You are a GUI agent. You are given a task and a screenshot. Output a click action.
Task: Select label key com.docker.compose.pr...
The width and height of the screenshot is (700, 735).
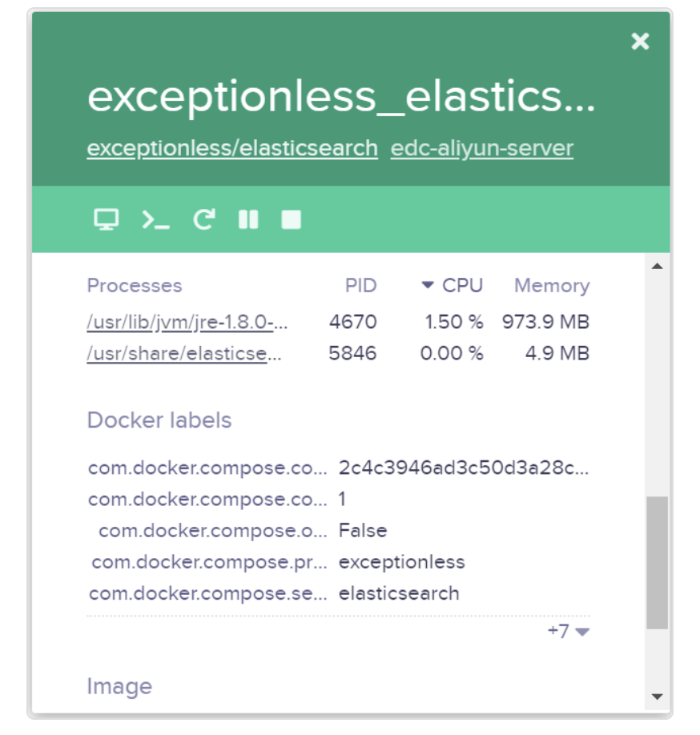(x=209, y=562)
